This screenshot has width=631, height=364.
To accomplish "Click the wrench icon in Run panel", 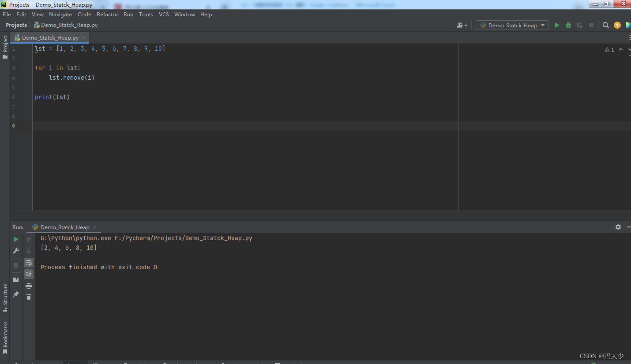I will click(16, 251).
